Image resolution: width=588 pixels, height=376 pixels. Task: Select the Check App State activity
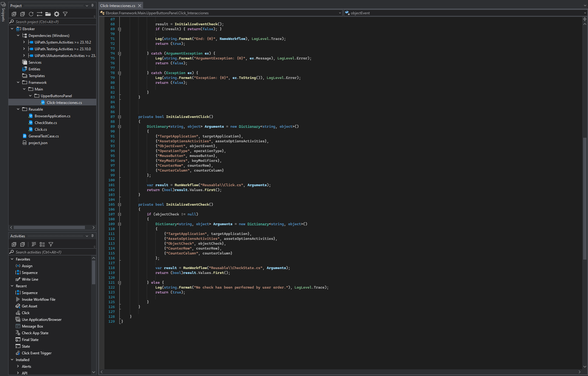point(35,333)
